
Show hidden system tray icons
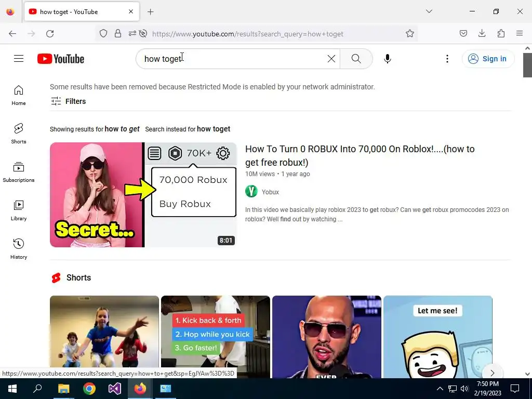click(440, 389)
